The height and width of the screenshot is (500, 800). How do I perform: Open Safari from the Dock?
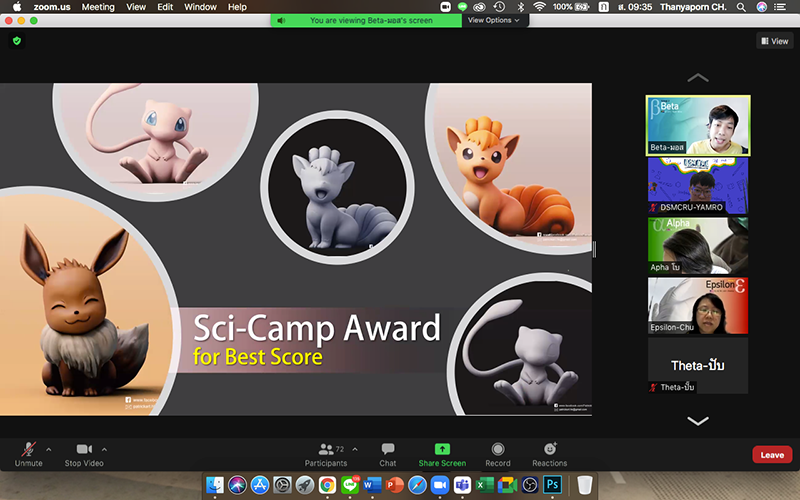pos(417,485)
